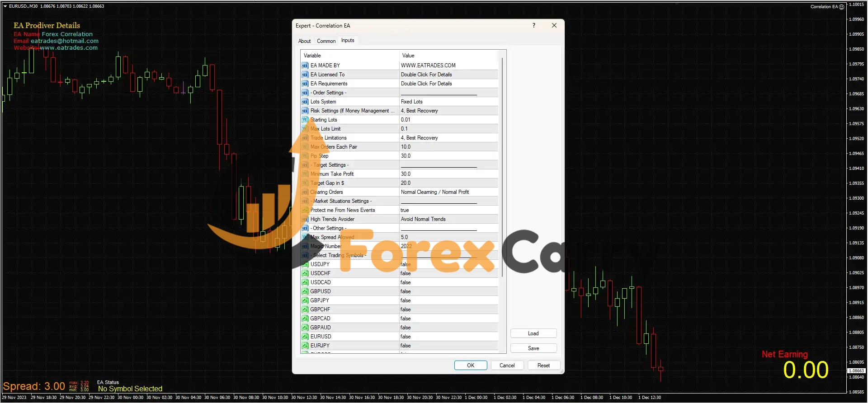Click the icon beside Order Settings separator row
The width and height of the screenshot is (868, 403).
[305, 93]
